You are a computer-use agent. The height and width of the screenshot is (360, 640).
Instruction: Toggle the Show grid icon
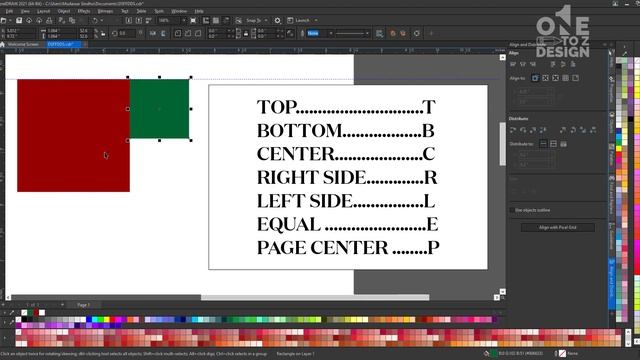pyautogui.click(x=216, y=20)
